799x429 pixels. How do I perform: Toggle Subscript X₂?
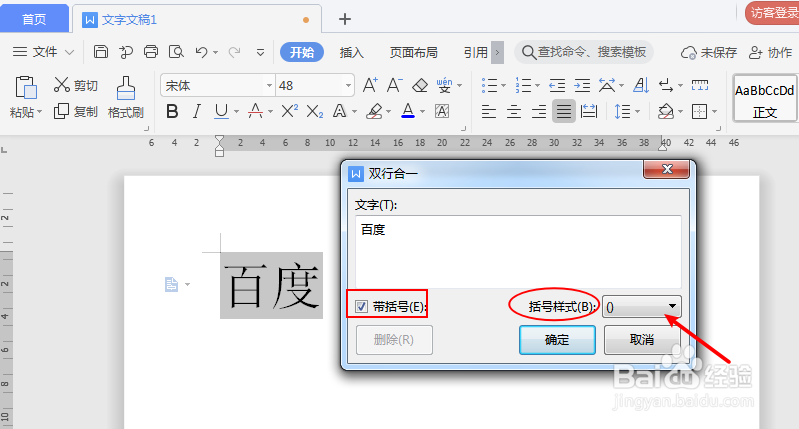(x=315, y=111)
